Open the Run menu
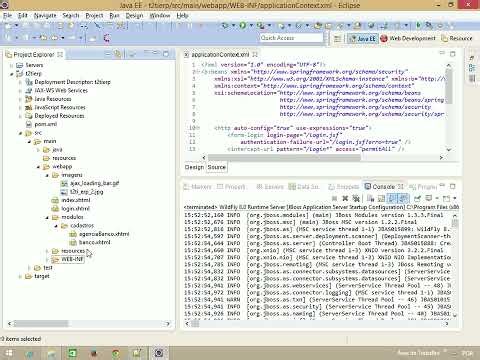 114,15
